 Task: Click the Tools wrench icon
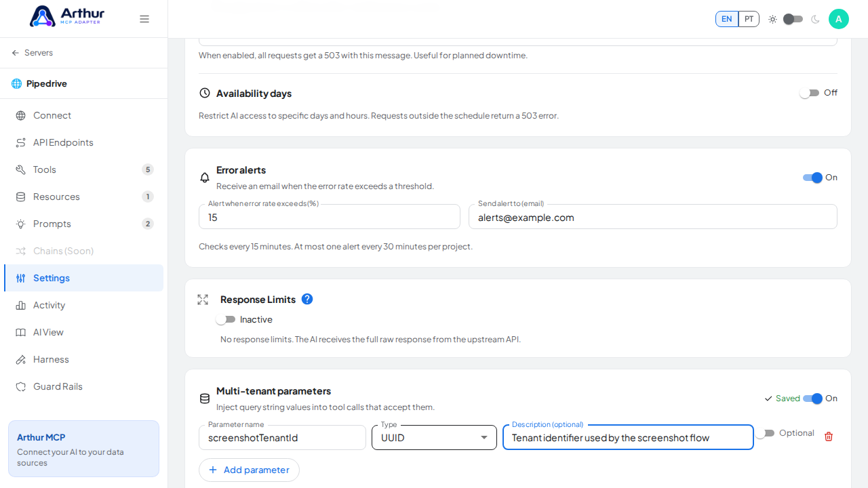coord(21,169)
